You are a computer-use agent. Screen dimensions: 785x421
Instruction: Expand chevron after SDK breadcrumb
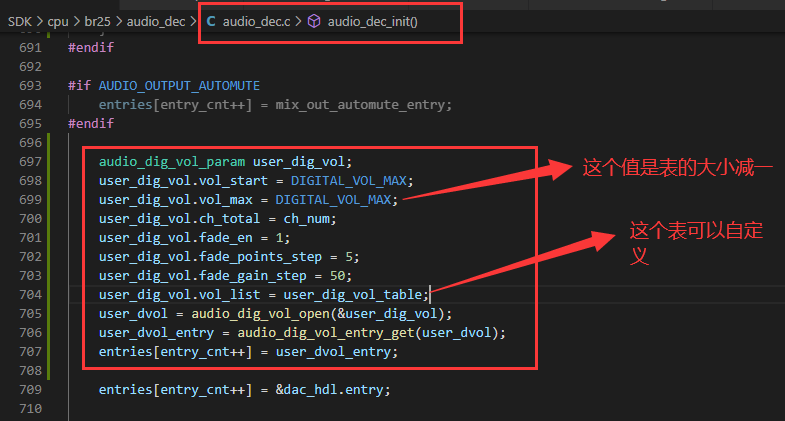(40, 22)
